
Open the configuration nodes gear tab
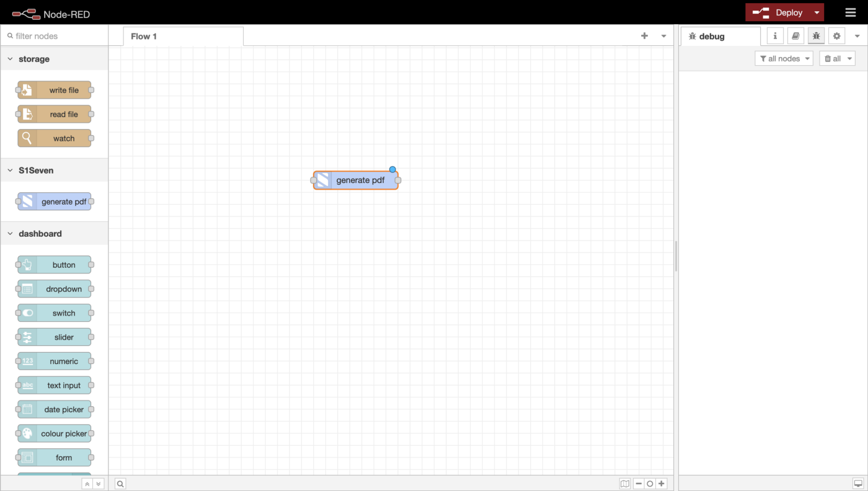836,36
